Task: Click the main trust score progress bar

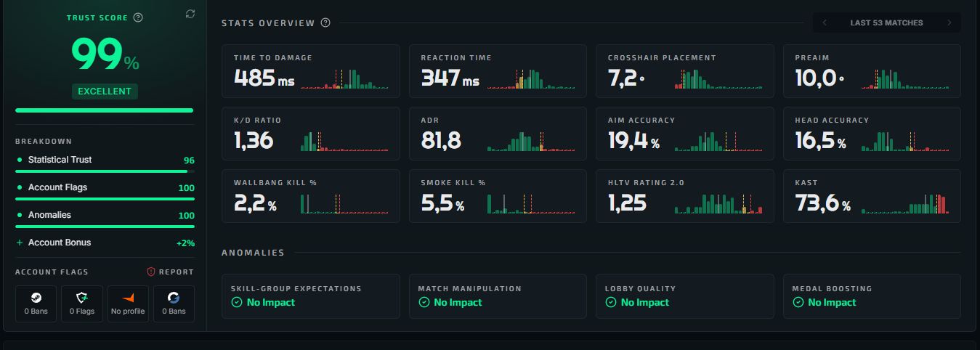Action: point(105,110)
